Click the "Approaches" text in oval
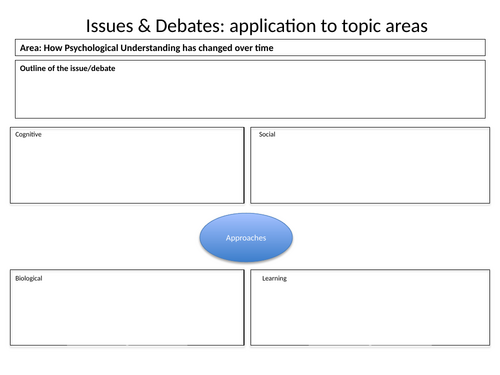Image resolution: width=500 pixels, height=375 pixels. (246, 238)
